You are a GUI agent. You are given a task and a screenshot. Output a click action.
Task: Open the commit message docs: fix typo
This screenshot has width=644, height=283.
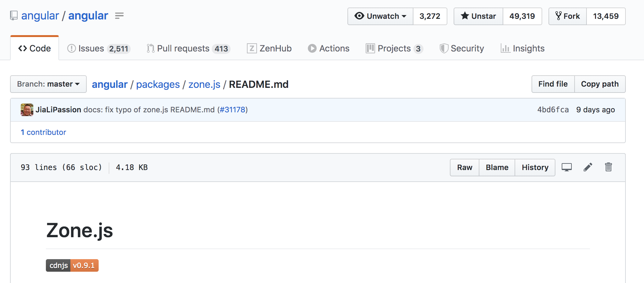(149, 110)
